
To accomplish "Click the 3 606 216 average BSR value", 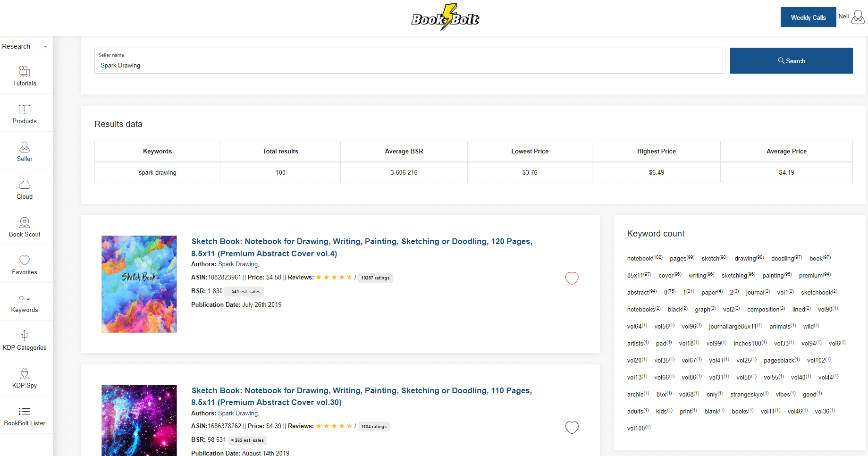I will point(404,173).
